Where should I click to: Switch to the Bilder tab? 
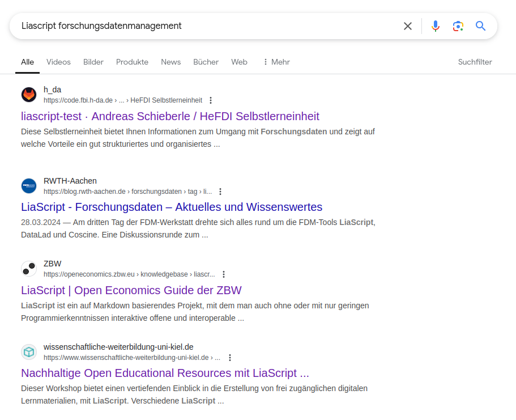[x=93, y=62]
